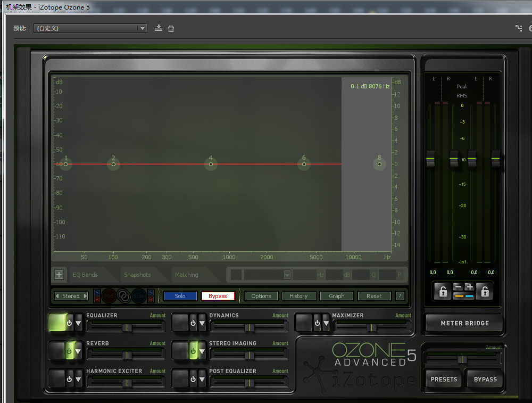
Task: Click the routing icon at the top right
Action: point(519,28)
